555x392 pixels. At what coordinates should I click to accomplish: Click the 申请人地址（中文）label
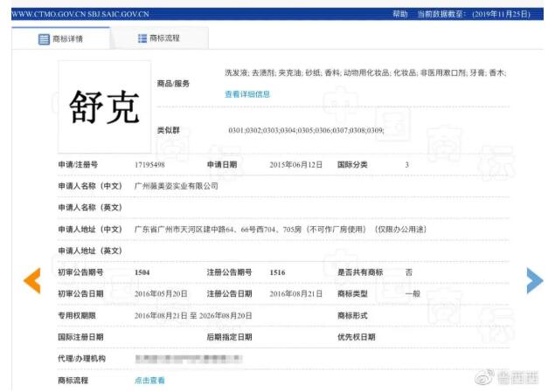90,230
